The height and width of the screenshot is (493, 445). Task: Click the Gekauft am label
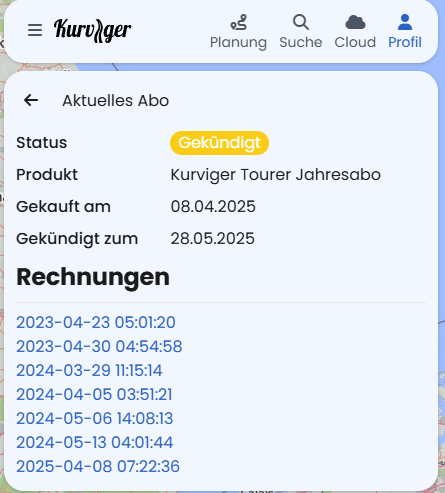coord(63,206)
